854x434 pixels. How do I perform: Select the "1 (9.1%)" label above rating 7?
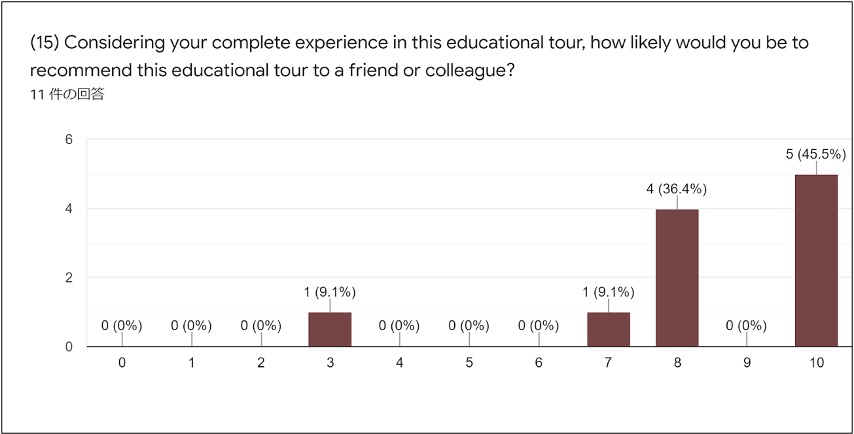coord(608,292)
